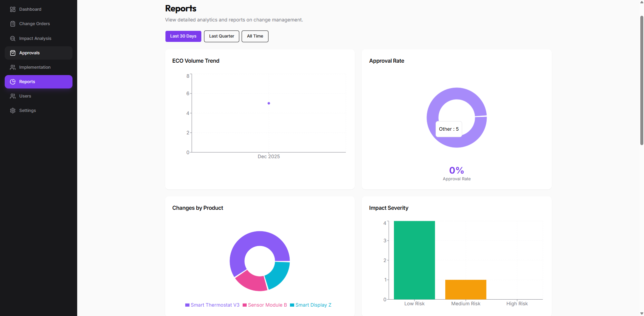Toggle the Sensor Module B legend item
Viewport: 644px width, 316px height.
click(x=265, y=305)
